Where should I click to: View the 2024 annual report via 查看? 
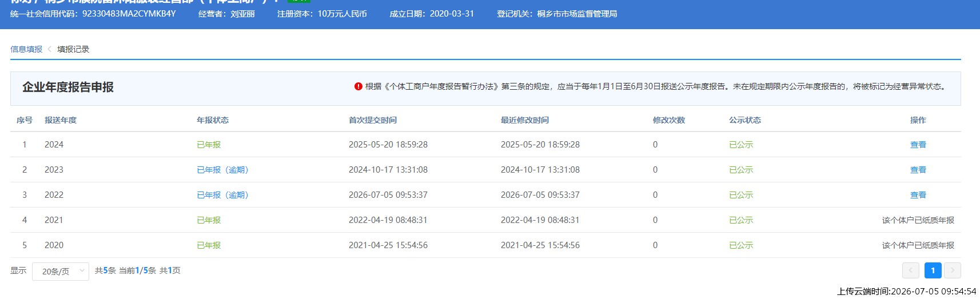point(918,145)
